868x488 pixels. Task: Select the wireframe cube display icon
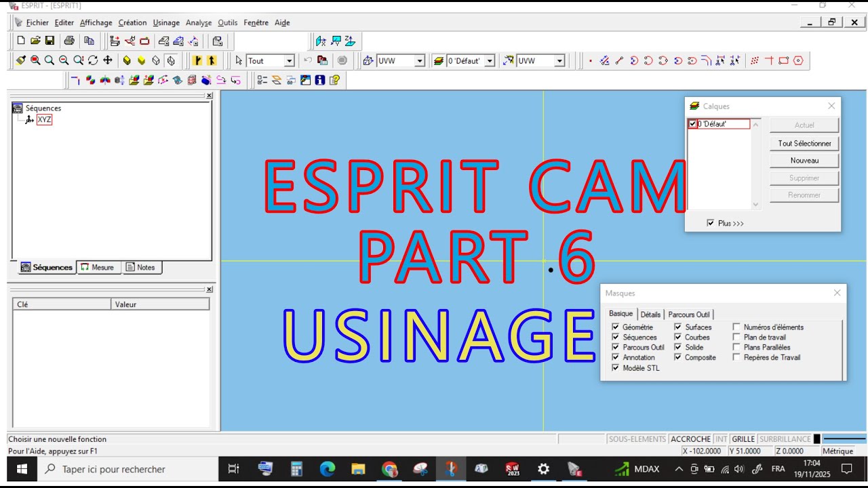171,60
